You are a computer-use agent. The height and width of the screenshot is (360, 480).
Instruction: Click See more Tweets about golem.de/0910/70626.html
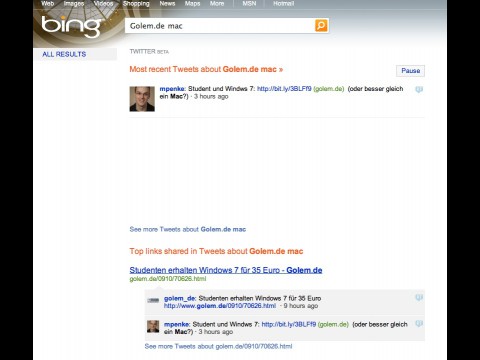pos(218,346)
